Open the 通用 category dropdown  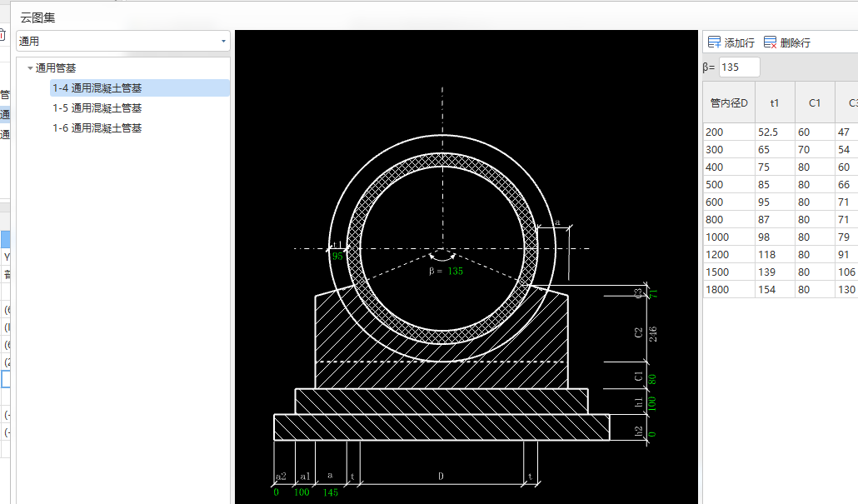[x=223, y=41]
